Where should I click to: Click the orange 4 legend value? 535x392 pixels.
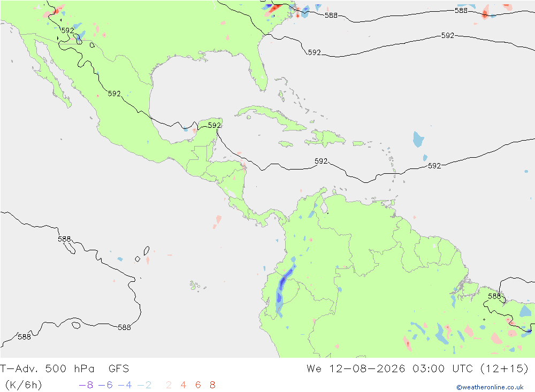(x=184, y=385)
